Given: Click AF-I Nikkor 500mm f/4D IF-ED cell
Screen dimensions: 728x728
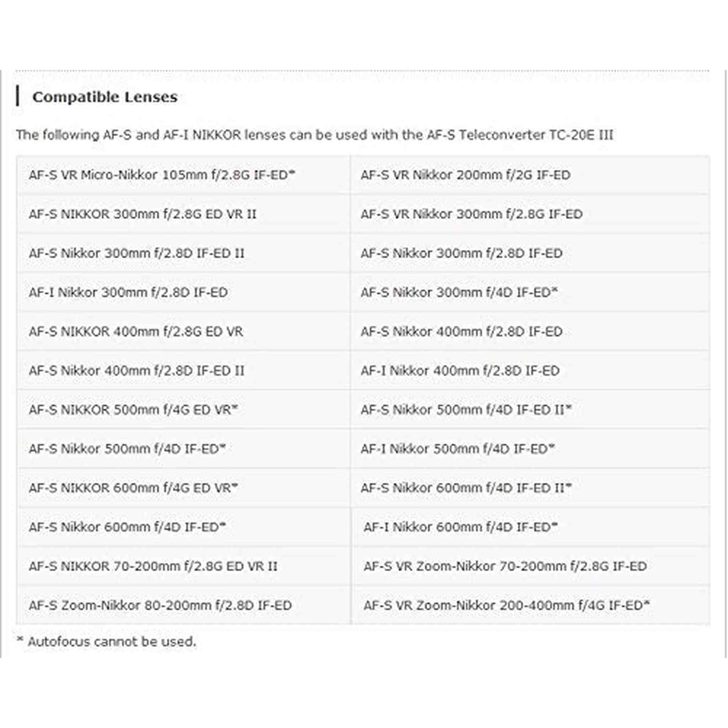Looking at the screenshot, I should coord(530,449).
